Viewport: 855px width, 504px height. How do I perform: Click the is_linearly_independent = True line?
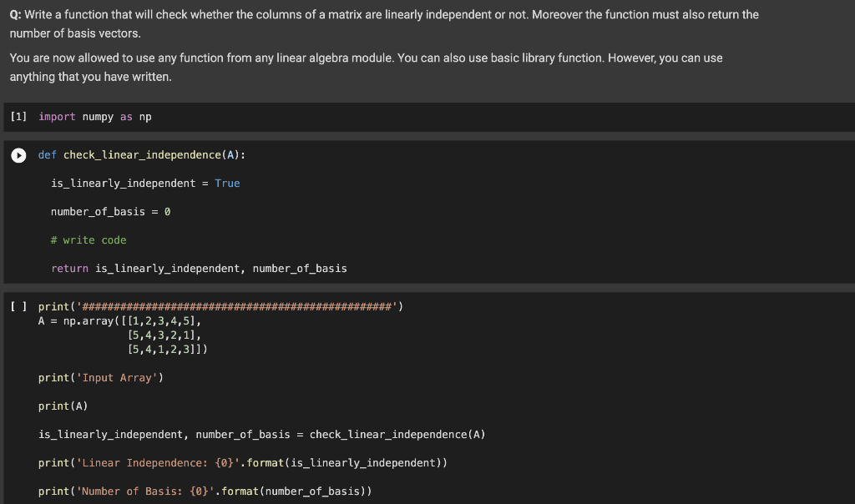pos(144,183)
